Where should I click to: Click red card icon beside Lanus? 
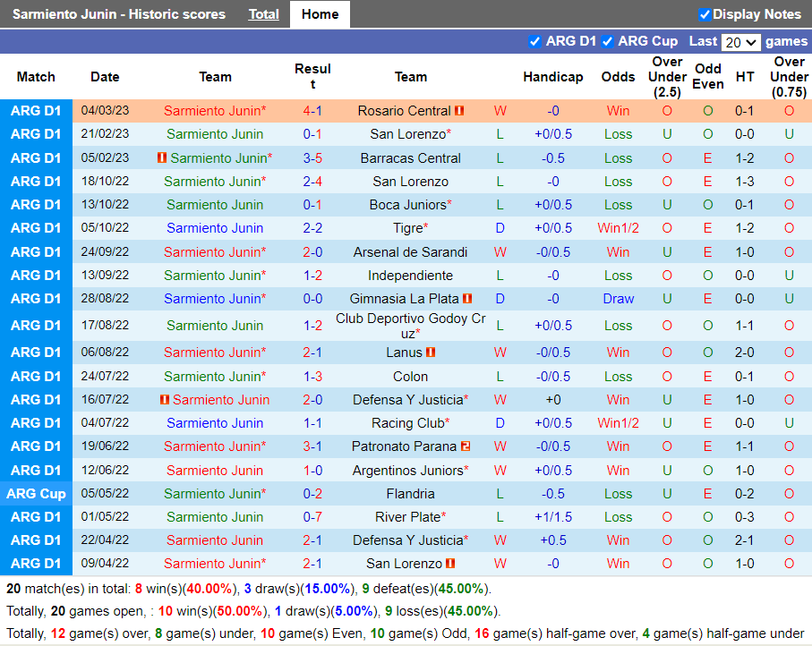pos(431,353)
